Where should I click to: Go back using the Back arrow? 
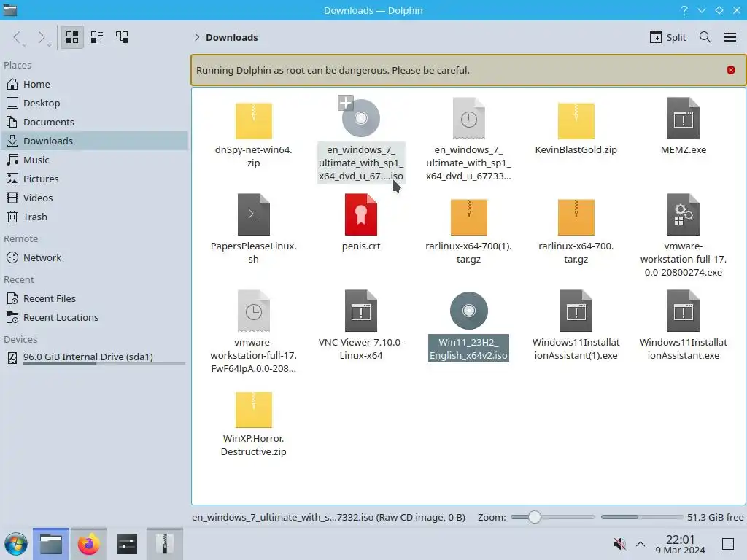coord(18,38)
